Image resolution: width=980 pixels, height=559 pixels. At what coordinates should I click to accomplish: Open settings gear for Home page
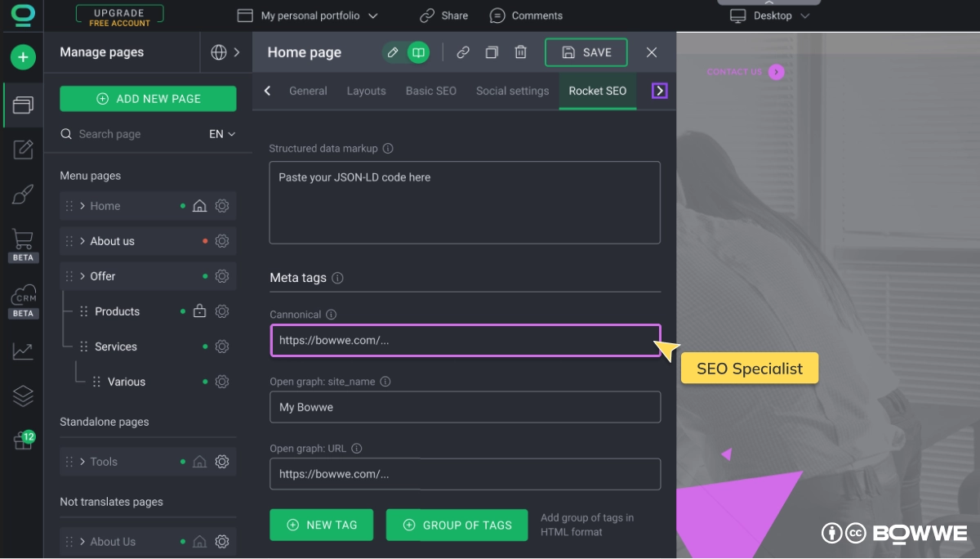pyautogui.click(x=221, y=206)
